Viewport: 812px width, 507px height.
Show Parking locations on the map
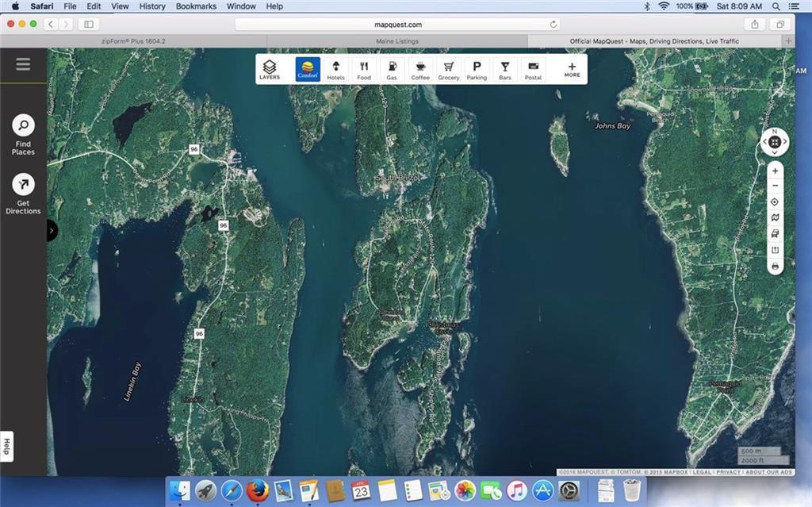click(477, 70)
